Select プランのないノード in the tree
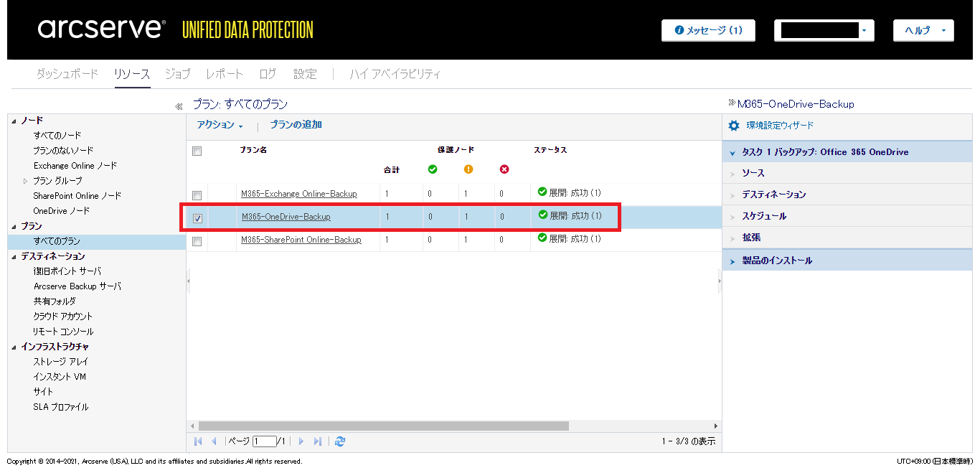This screenshot has height=468, width=980. point(63,151)
